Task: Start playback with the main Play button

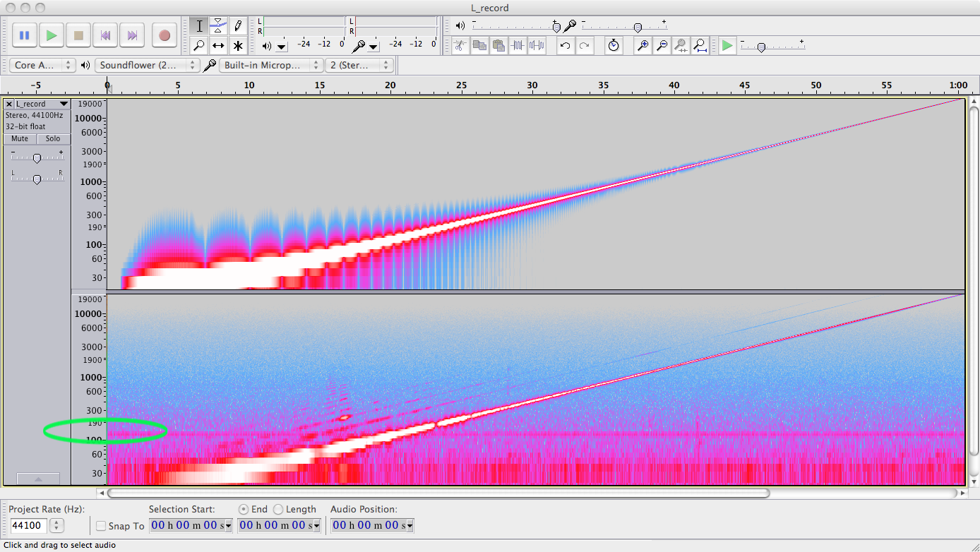Action: 52,35
